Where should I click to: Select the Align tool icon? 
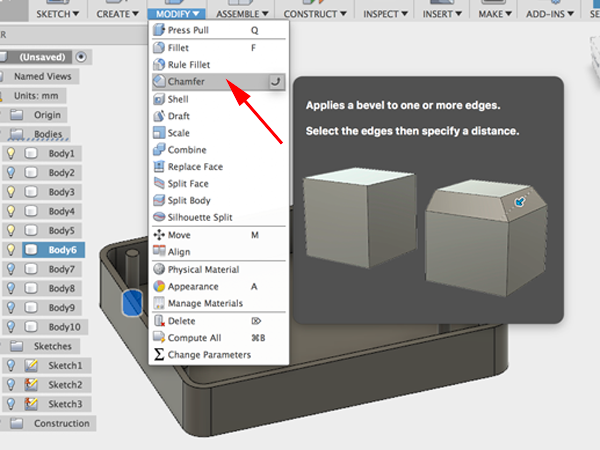pyautogui.click(x=159, y=251)
